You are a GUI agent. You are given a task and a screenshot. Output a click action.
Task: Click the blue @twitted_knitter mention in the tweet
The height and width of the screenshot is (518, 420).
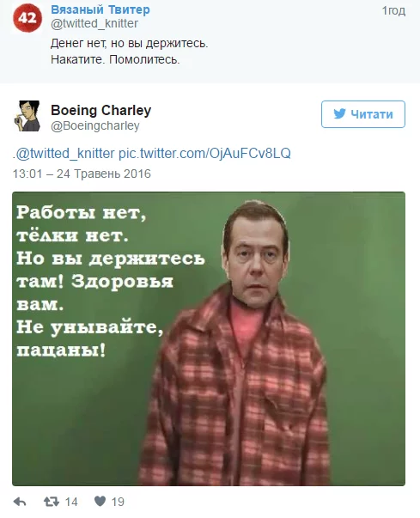pos(65,154)
